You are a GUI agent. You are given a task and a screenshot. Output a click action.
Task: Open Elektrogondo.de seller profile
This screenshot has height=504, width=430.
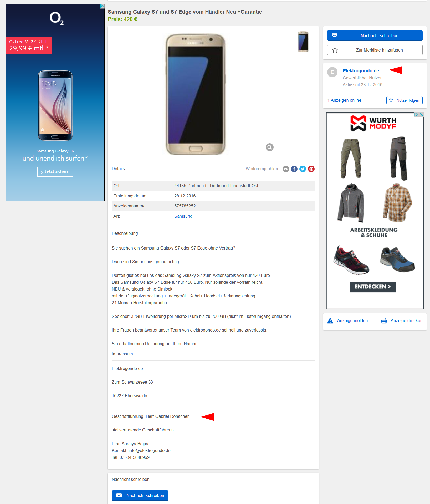[x=361, y=71]
